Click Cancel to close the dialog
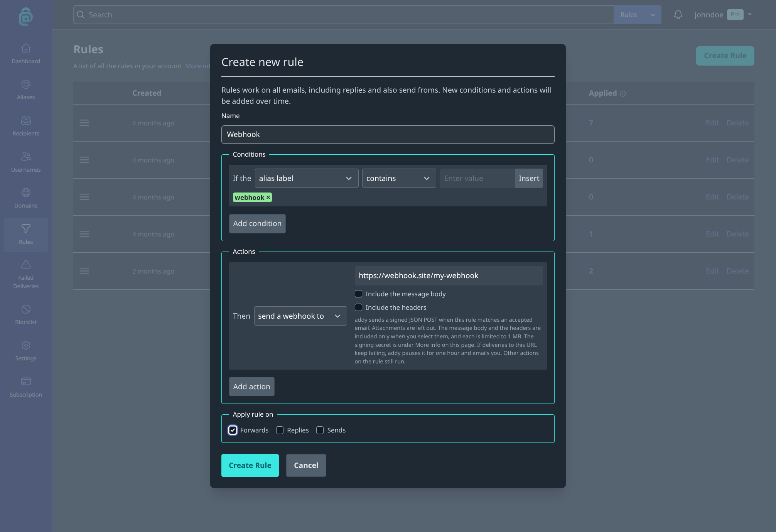Screen dimensions: 776x532 [306, 465]
